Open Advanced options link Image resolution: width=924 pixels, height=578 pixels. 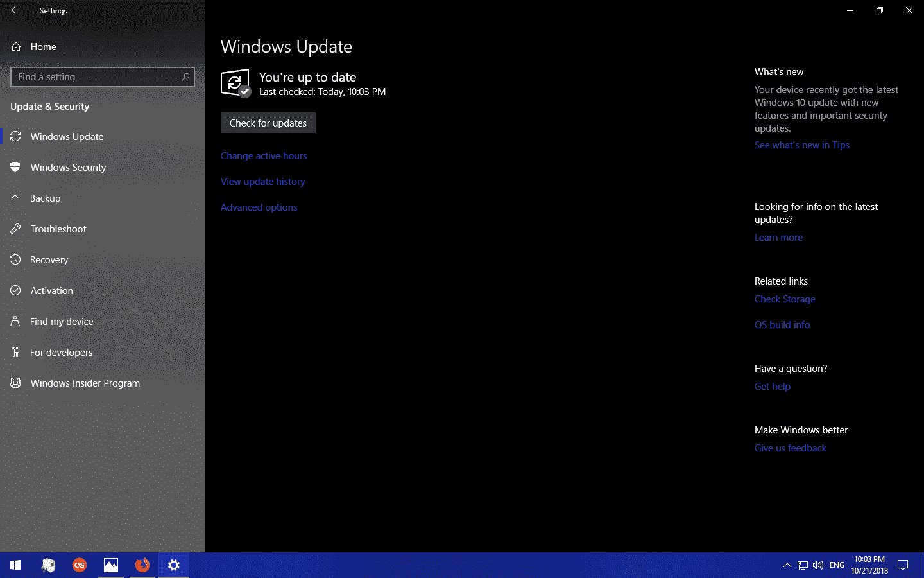(259, 207)
